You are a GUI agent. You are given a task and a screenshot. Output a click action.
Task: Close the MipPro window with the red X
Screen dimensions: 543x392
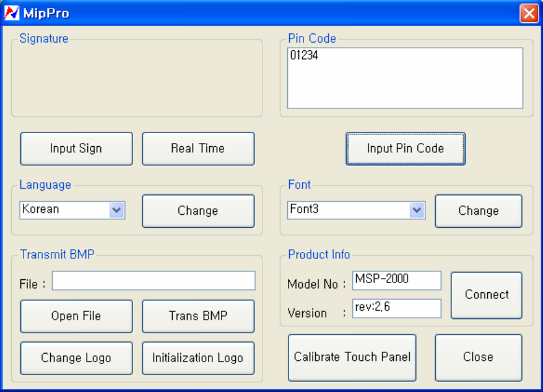(529, 14)
